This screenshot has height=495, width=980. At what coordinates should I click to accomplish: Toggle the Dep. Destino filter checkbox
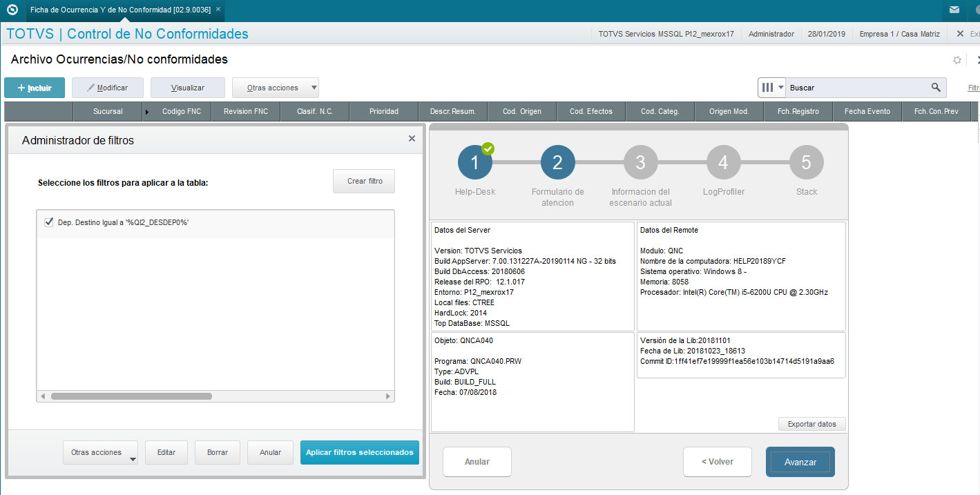tap(48, 222)
